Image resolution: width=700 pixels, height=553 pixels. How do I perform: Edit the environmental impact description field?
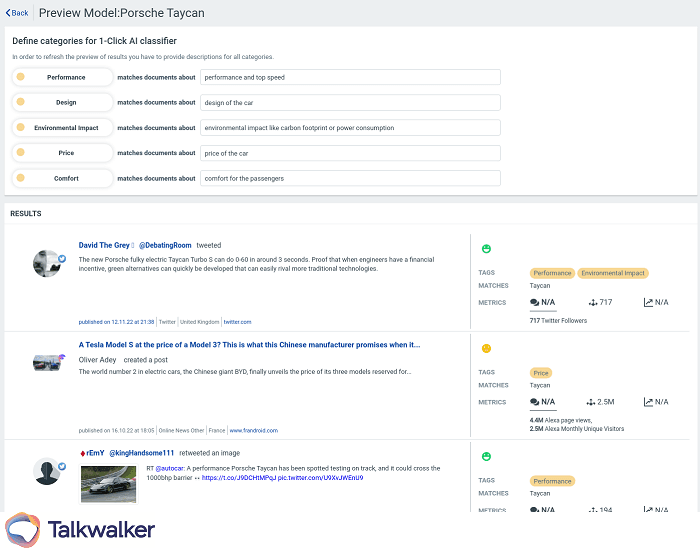click(x=350, y=128)
